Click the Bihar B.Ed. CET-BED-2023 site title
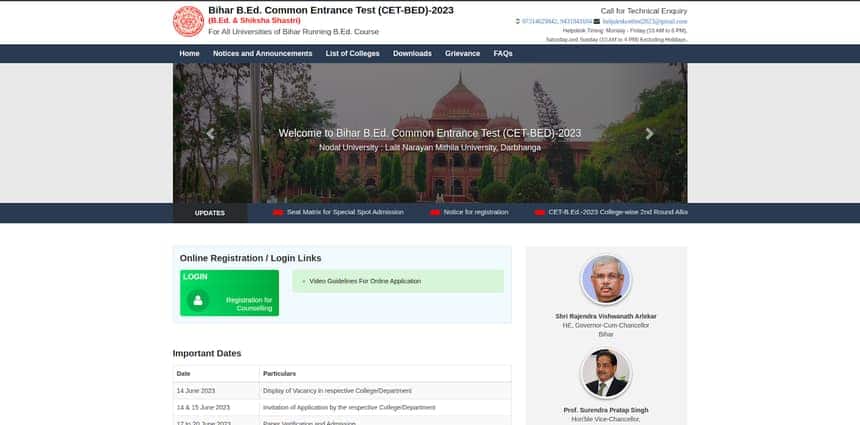The image size is (860, 425). click(x=331, y=10)
